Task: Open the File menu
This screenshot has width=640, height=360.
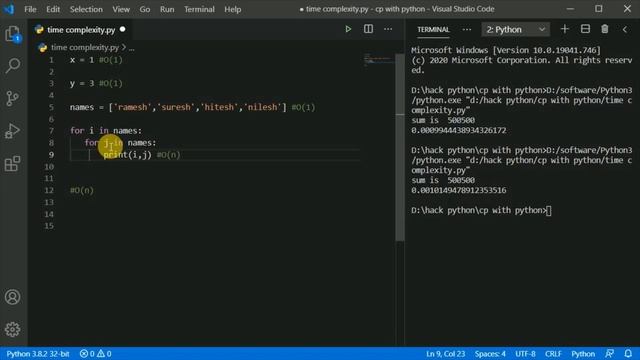Action: [x=30, y=9]
